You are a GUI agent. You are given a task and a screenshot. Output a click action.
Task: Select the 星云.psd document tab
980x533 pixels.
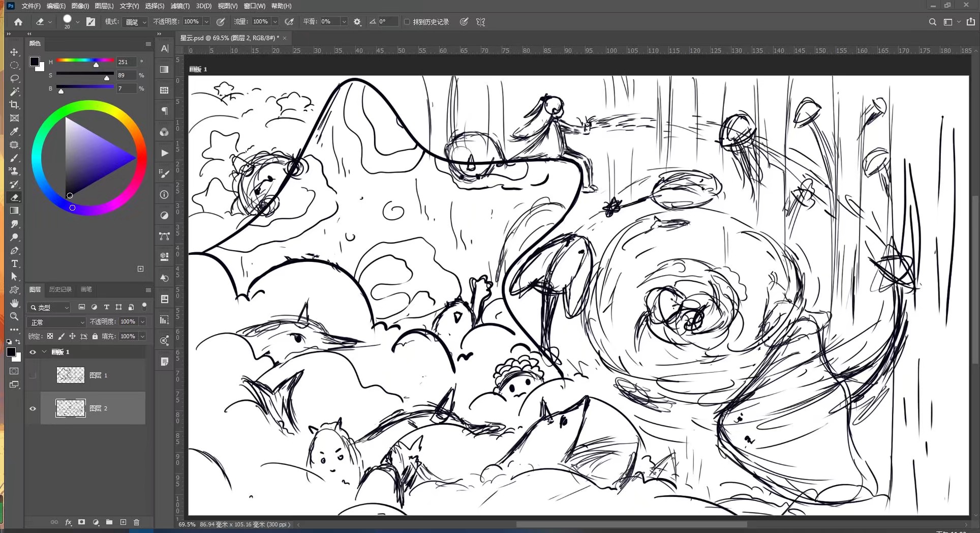(229, 38)
